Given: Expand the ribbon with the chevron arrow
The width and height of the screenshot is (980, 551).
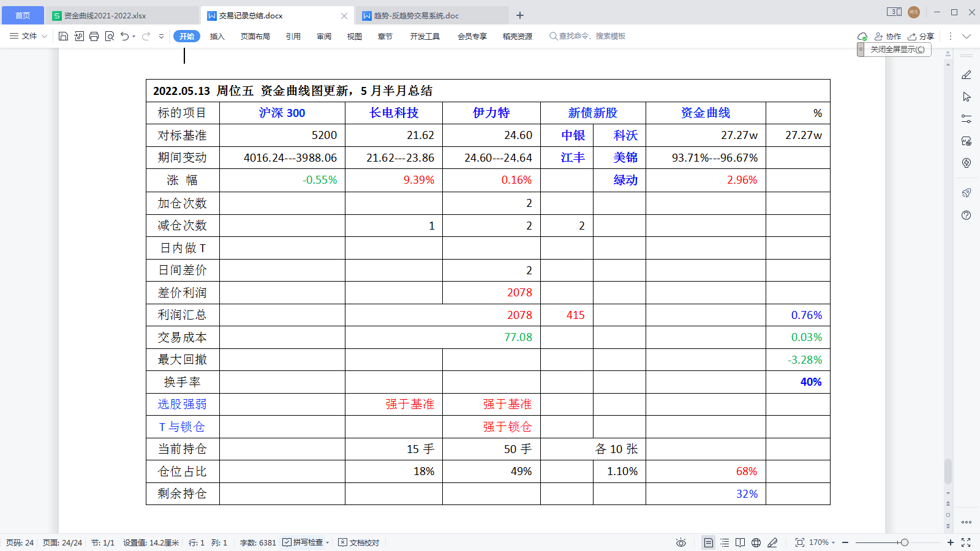Looking at the screenshot, I should tap(967, 36).
